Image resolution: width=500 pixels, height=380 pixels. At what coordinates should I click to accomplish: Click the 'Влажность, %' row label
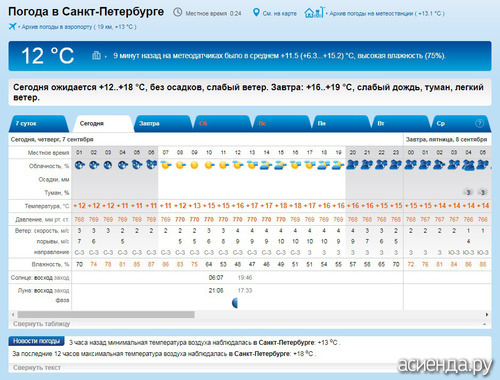[50, 264]
